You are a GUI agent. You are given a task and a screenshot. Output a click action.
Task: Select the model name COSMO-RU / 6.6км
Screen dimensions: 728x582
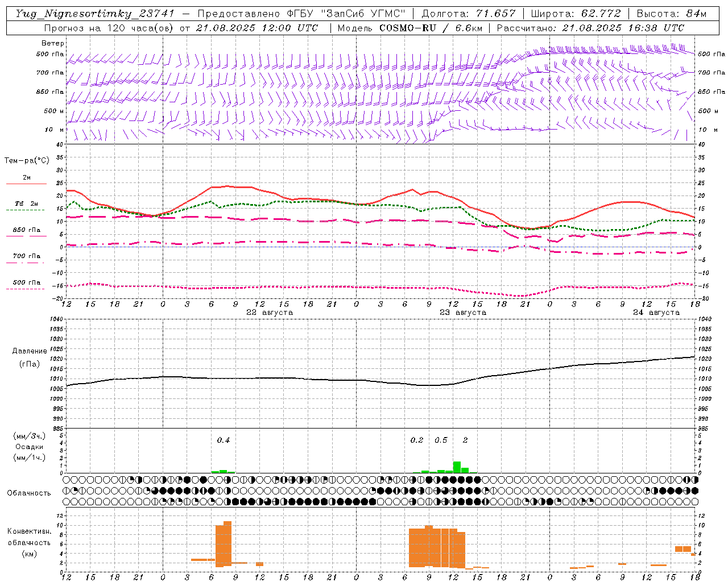[x=431, y=28]
